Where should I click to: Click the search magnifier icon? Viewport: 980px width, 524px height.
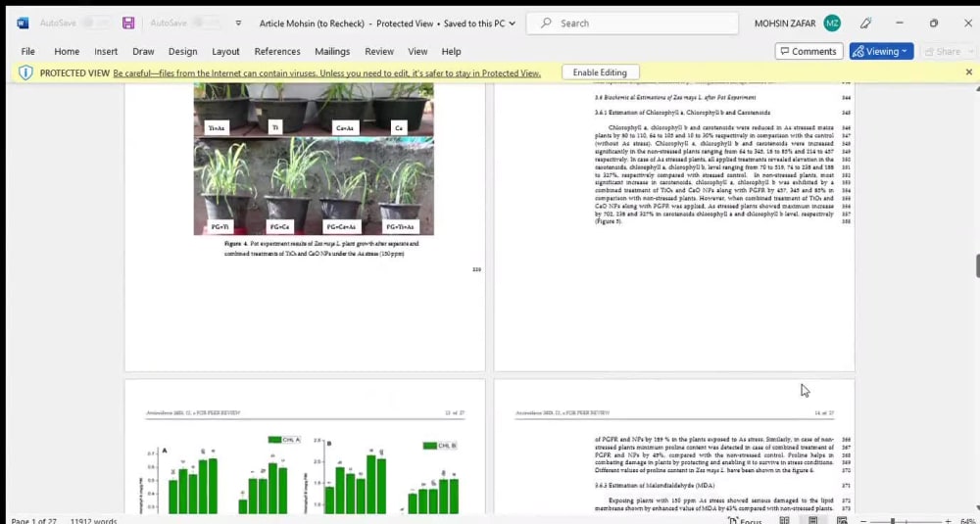pos(546,24)
